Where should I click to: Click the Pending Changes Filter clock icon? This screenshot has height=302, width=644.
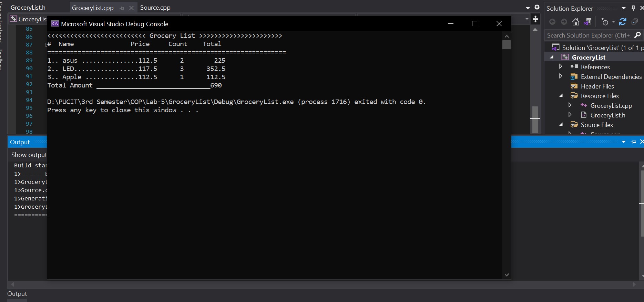(605, 22)
